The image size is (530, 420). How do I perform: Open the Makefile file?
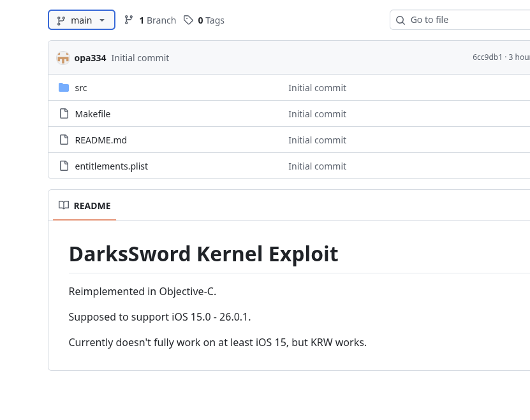click(92, 114)
